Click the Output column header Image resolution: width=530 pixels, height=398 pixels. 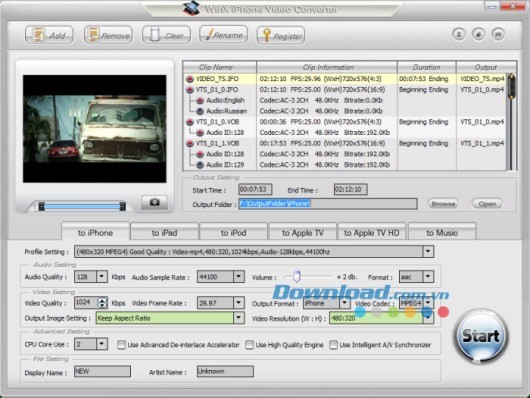pos(486,67)
